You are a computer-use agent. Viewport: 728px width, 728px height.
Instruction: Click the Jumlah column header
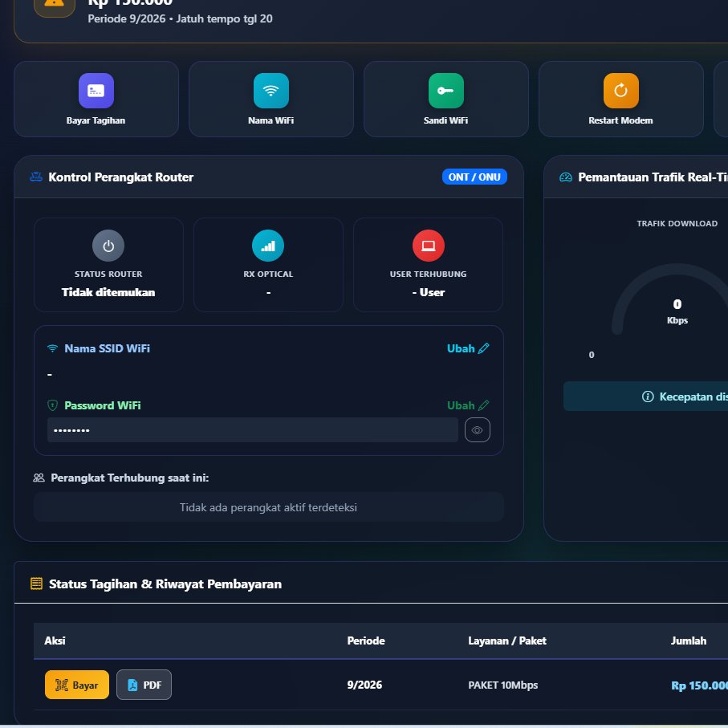coord(689,641)
